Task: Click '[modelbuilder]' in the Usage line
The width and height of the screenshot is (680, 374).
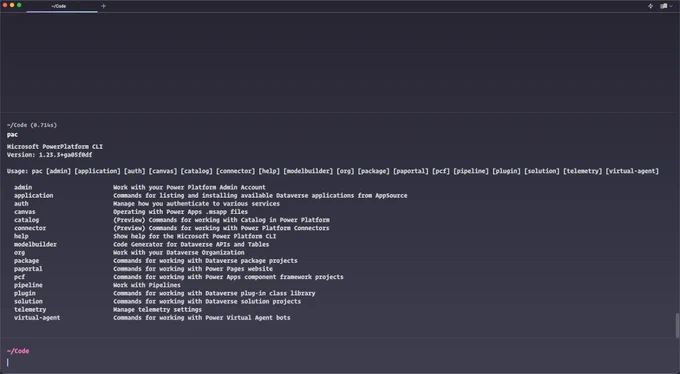Action: pyautogui.click(x=308, y=171)
